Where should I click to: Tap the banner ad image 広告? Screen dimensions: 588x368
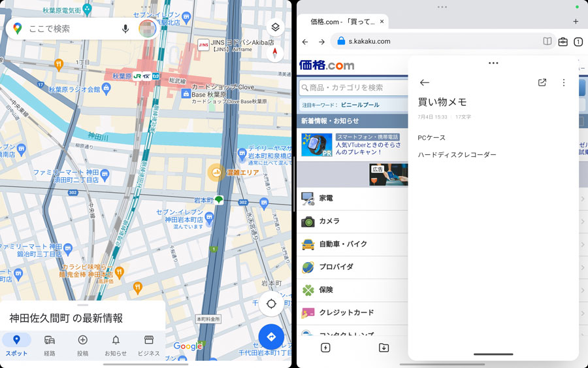pyautogui.click(x=388, y=175)
